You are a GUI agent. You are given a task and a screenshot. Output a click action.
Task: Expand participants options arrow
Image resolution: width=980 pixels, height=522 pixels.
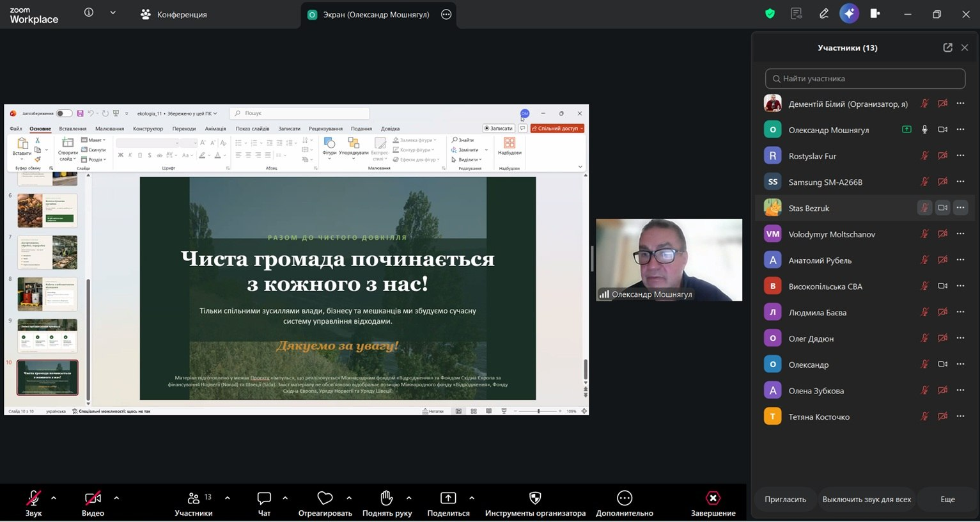click(228, 498)
